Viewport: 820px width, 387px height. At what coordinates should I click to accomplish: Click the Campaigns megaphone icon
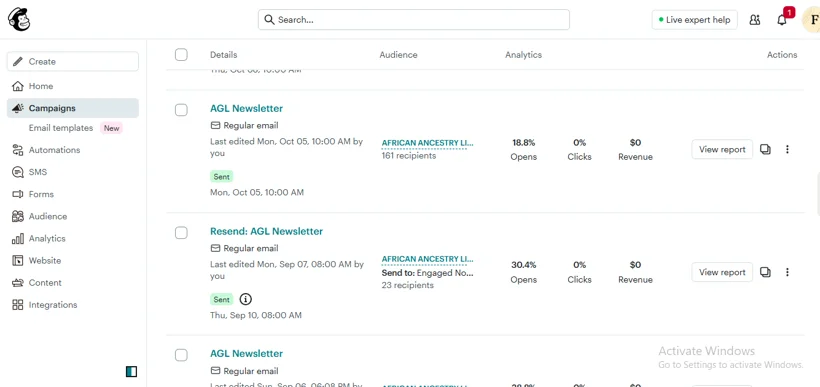click(x=18, y=108)
